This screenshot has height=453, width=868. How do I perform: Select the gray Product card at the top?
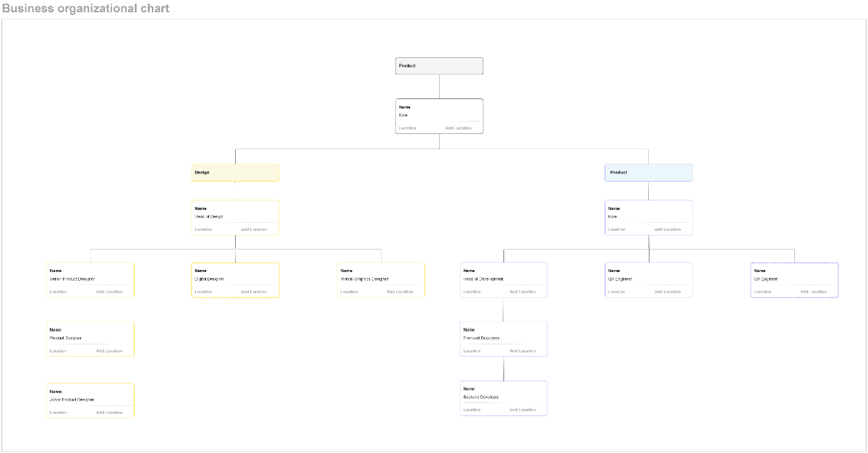point(438,65)
